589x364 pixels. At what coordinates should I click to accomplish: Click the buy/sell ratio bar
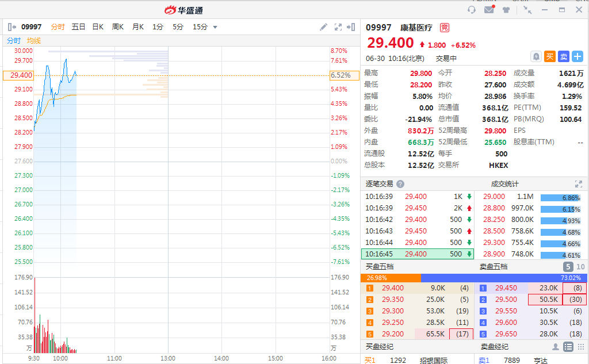coord(475,278)
